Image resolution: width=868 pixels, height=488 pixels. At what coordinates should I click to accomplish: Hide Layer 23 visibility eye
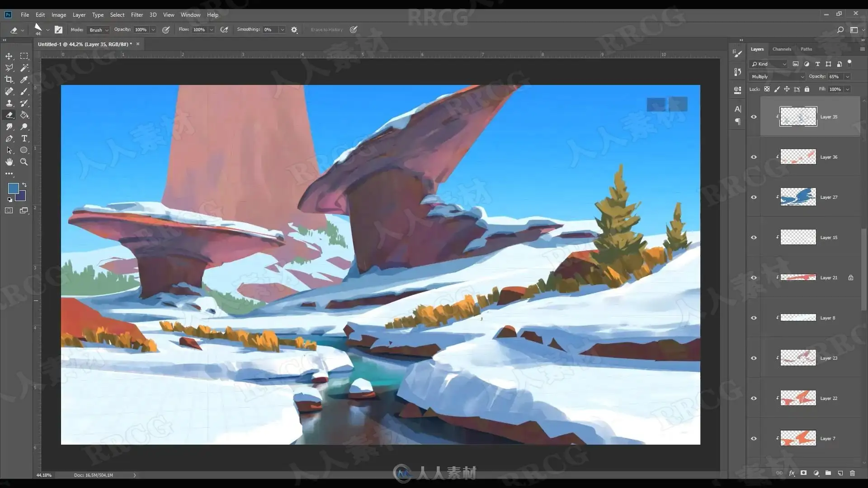coord(754,358)
